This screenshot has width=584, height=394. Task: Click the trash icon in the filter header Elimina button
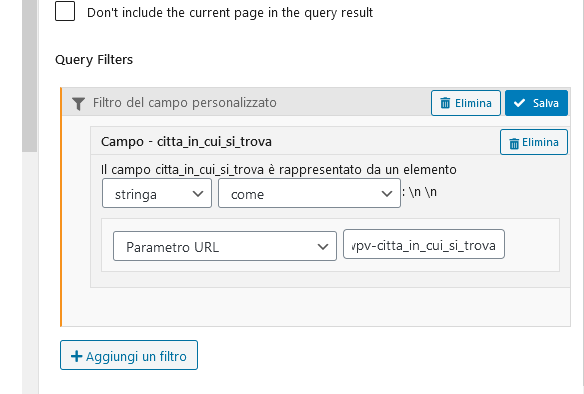coord(445,103)
